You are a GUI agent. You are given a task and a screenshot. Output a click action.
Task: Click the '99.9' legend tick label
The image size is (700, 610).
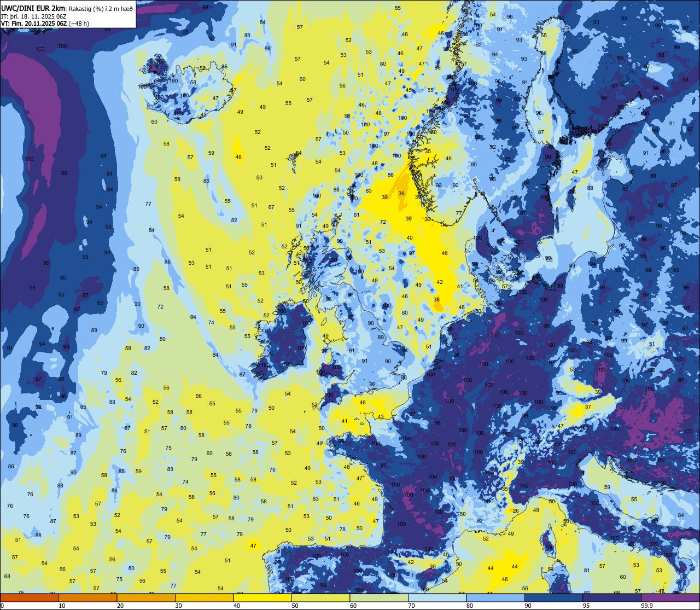[x=647, y=606]
